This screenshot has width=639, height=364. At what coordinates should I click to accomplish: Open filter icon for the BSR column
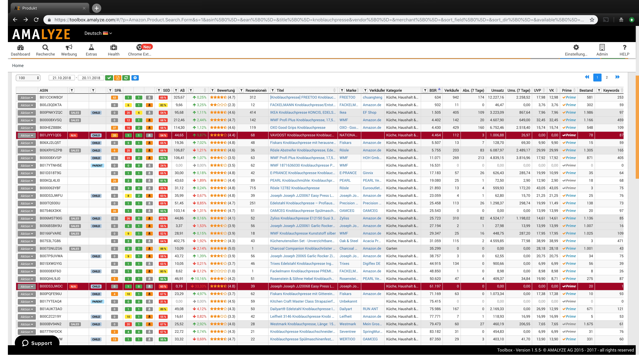[425, 90]
